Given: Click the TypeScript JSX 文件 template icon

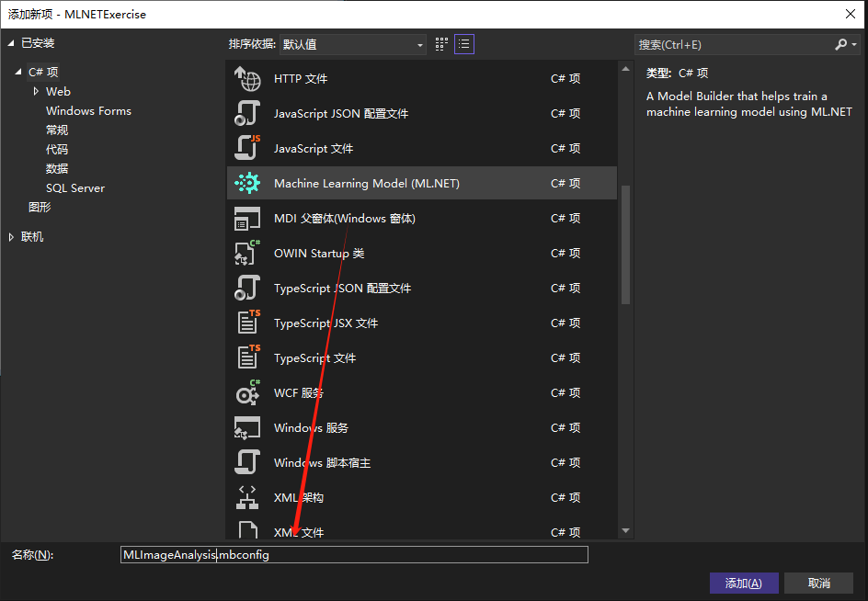Looking at the screenshot, I should pos(246,323).
